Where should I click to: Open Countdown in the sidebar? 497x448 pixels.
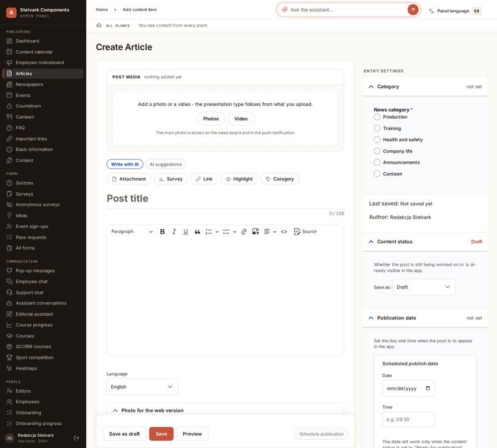(x=43, y=106)
